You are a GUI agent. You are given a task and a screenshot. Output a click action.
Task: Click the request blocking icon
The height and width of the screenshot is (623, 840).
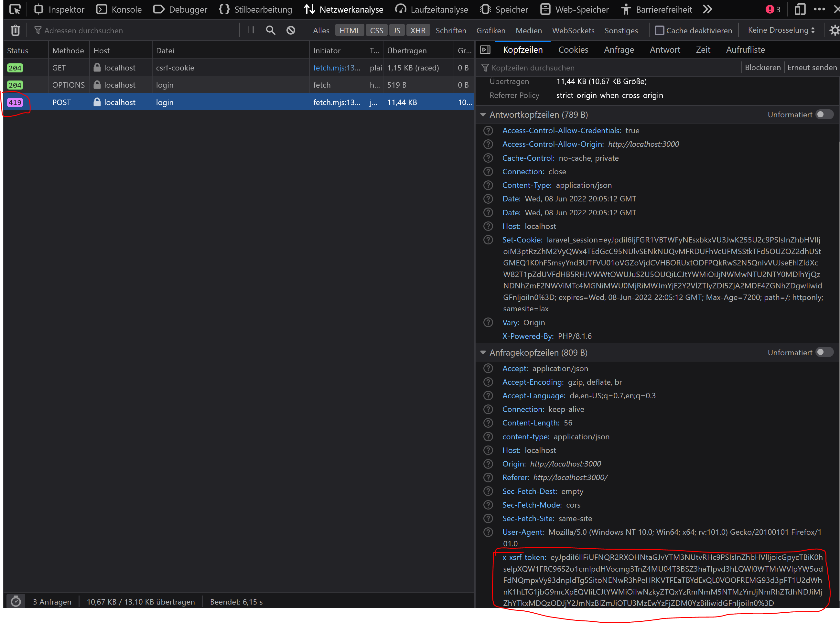click(x=290, y=30)
